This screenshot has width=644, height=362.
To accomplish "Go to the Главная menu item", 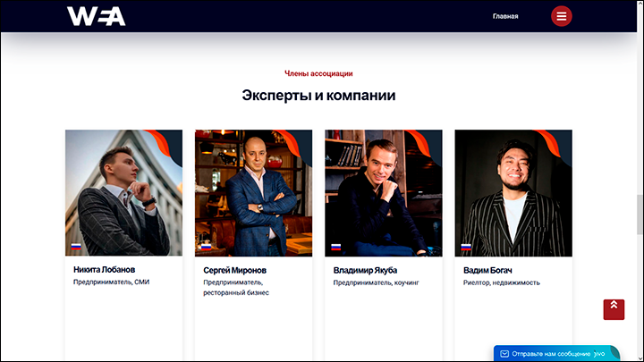I will (x=505, y=16).
